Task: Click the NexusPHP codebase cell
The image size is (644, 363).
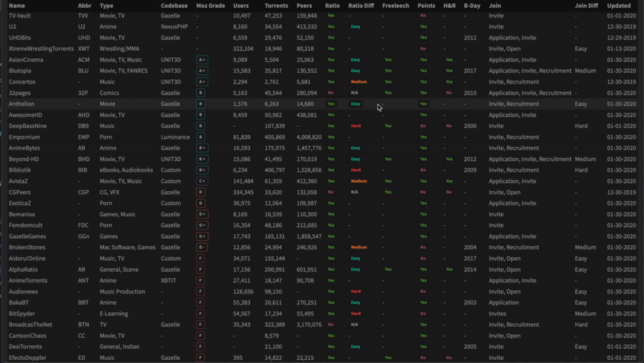Action: tap(175, 26)
